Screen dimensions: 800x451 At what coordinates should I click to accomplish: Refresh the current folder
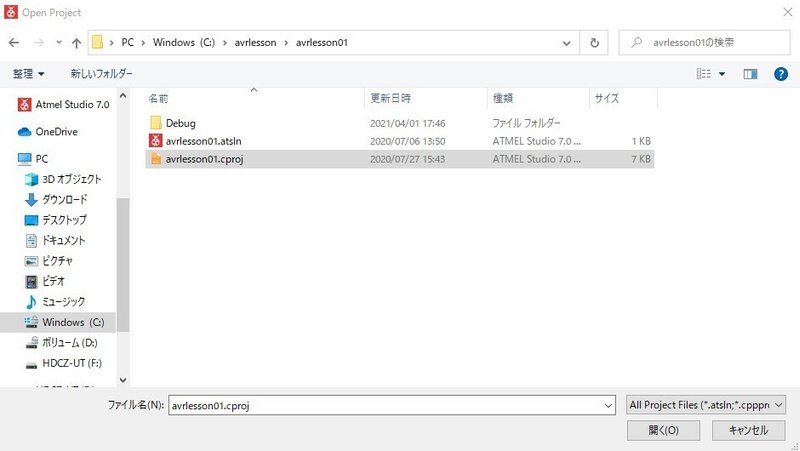tap(594, 43)
